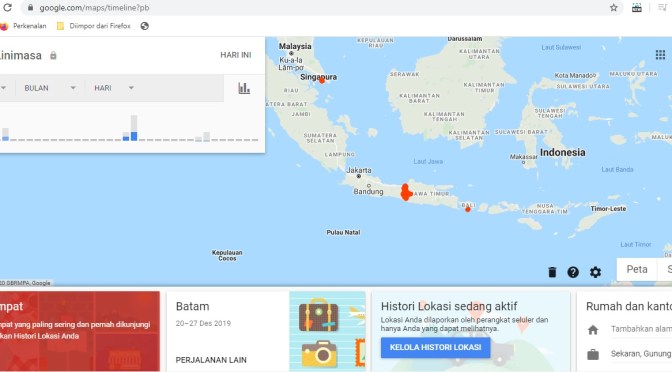672x372 pixels.
Task: Click the briefcase work icon
Action: (x=593, y=354)
